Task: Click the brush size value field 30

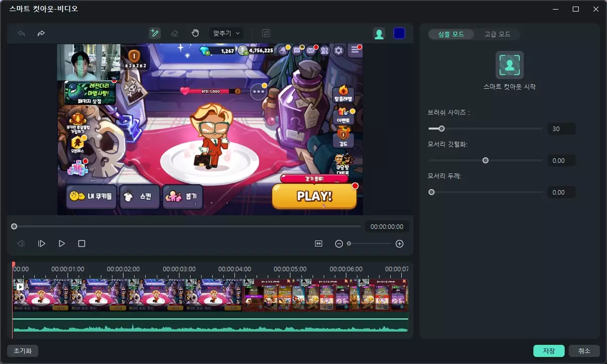Action: coord(562,129)
